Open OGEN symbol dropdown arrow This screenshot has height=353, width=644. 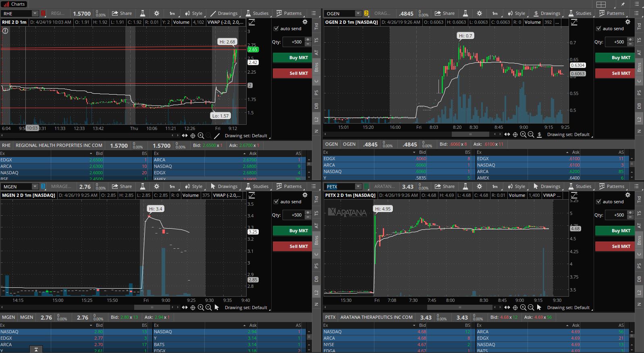(358, 13)
